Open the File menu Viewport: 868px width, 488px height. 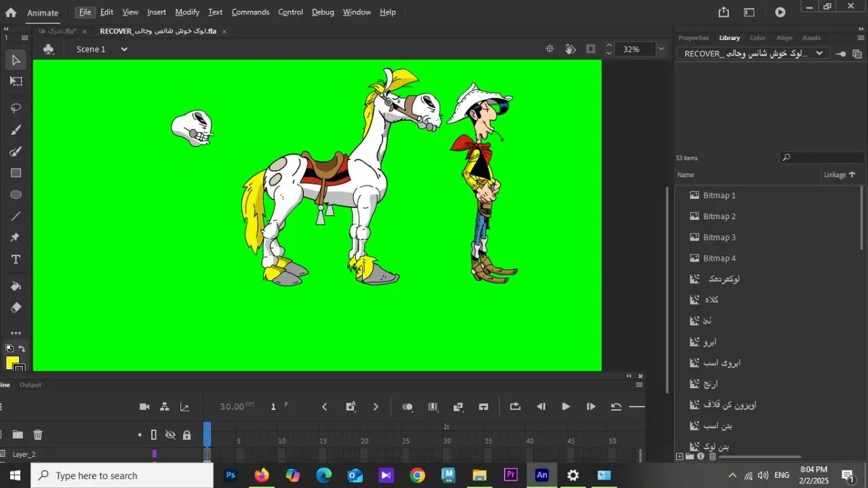coord(85,12)
